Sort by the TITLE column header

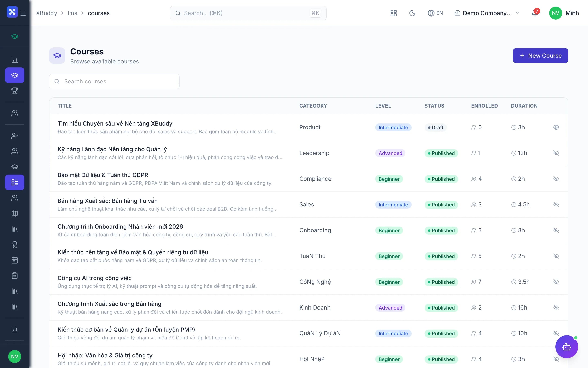pos(65,106)
